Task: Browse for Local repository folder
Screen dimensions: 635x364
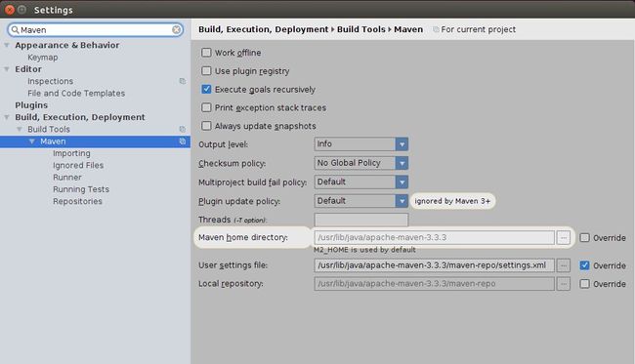Action: (564, 284)
